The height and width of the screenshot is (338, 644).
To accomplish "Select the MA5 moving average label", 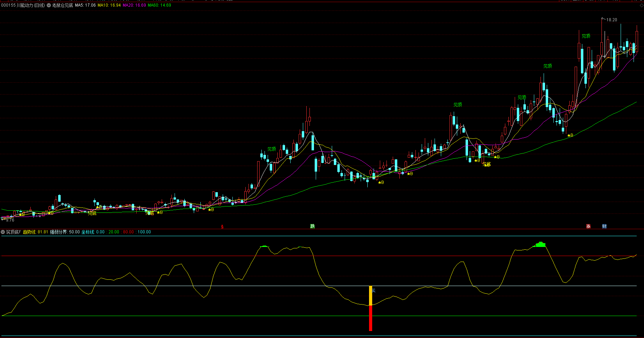I will [85, 5].
